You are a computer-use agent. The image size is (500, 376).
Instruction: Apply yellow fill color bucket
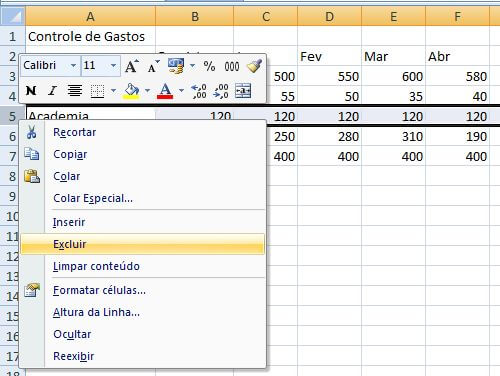(x=131, y=91)
